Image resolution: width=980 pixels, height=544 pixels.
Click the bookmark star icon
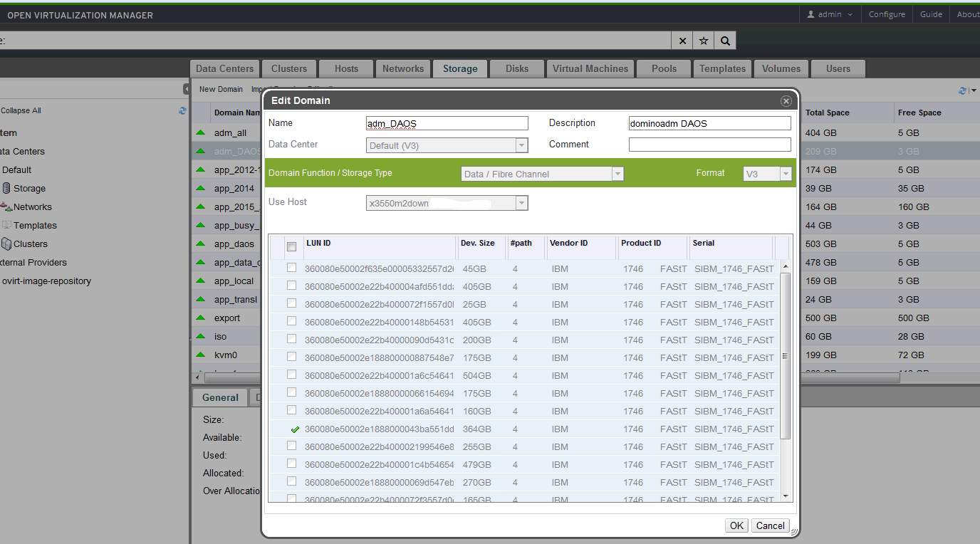coord(704,41)
